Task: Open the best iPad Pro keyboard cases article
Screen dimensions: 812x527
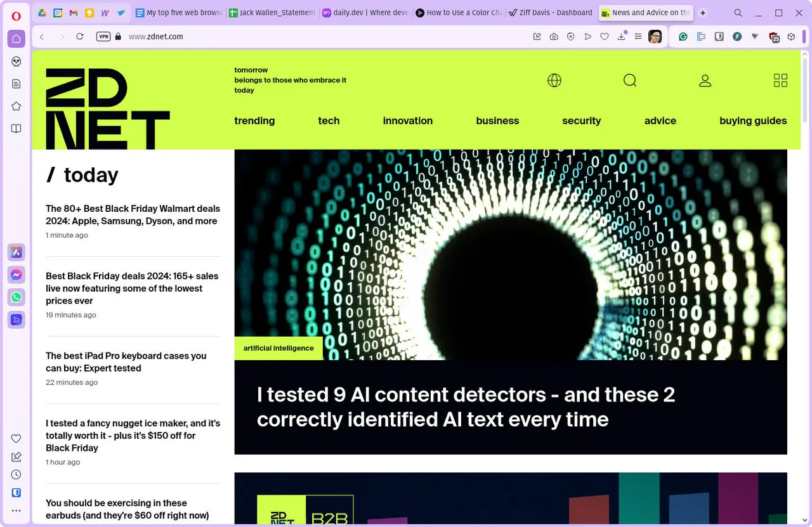Action: (x=126, y=361)
